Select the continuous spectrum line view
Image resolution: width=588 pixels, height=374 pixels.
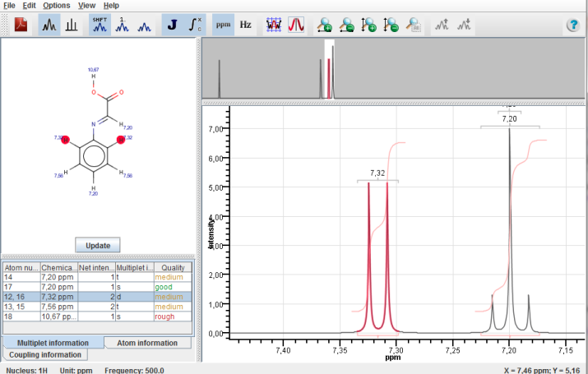(x=49, y=25)
